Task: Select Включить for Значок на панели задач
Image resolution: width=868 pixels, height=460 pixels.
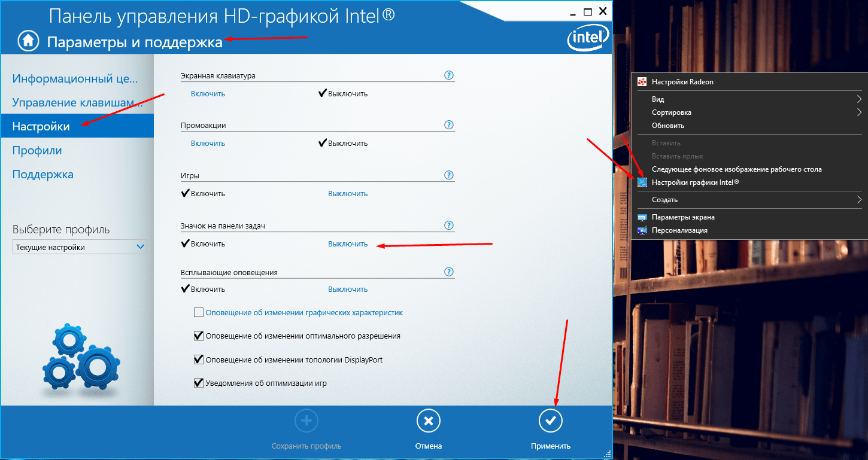Action: click(203, 243)
